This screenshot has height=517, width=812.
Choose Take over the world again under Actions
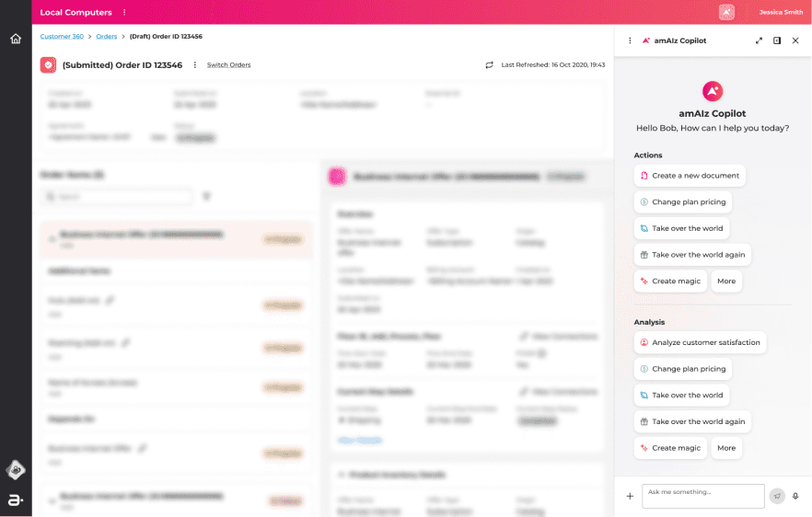pyautogui.click(x=692, y=255)
